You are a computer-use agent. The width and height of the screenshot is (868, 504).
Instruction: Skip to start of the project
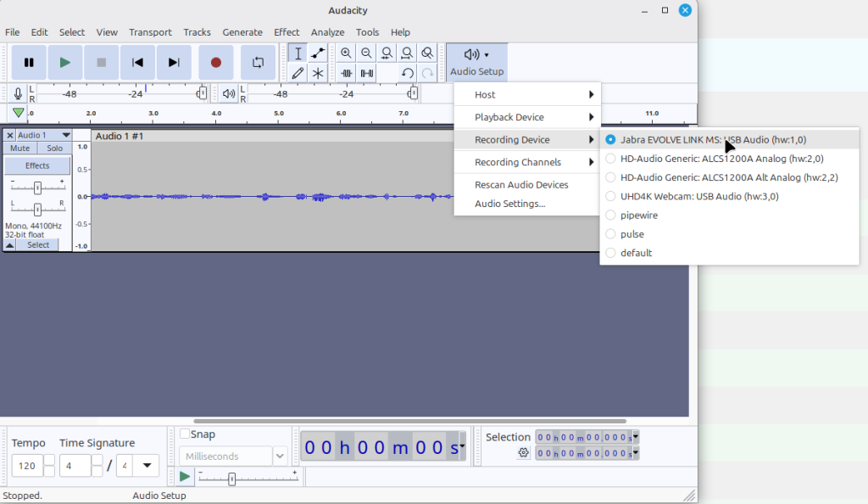(137, 63)
